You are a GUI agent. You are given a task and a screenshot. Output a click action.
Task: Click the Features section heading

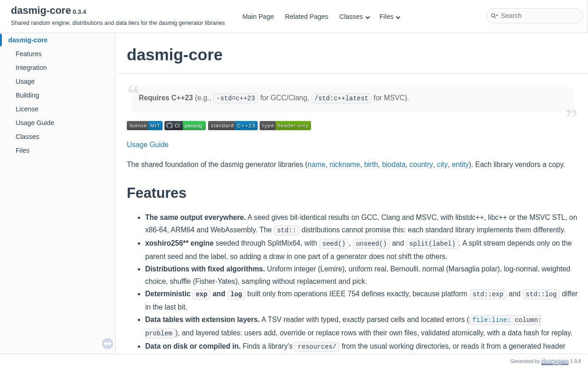click(x=157, y=193)
